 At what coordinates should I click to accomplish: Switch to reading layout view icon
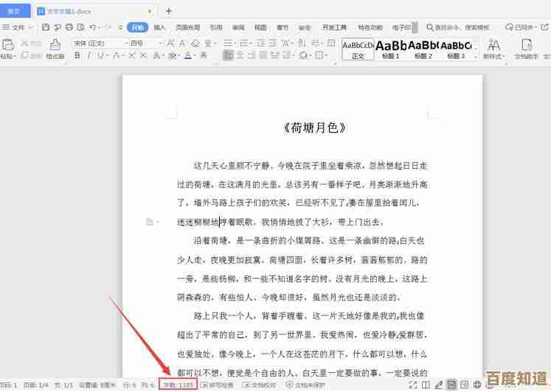426,385
